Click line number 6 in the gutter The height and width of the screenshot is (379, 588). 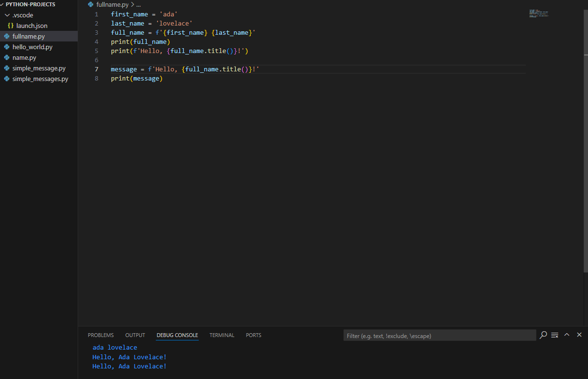tap(96, 60)
